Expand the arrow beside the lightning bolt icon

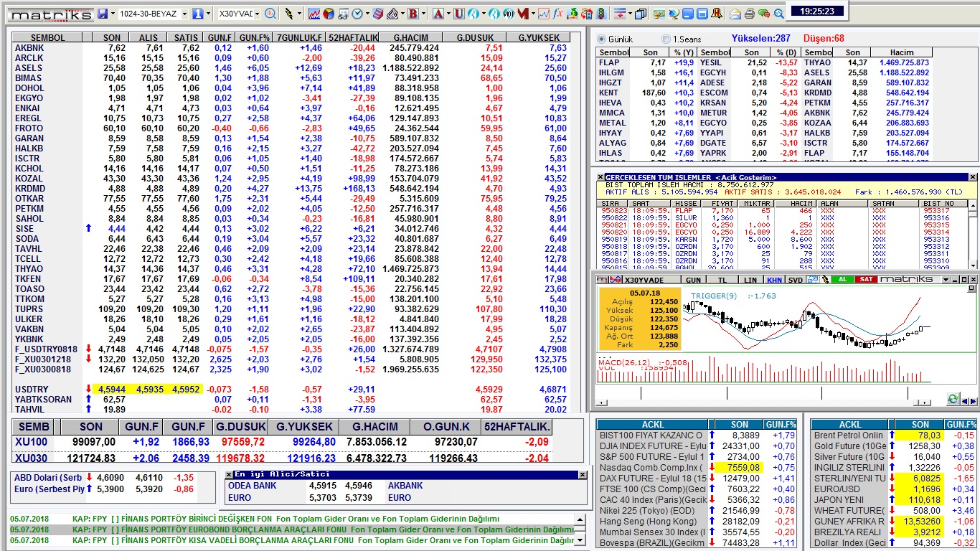pos(298,14)
